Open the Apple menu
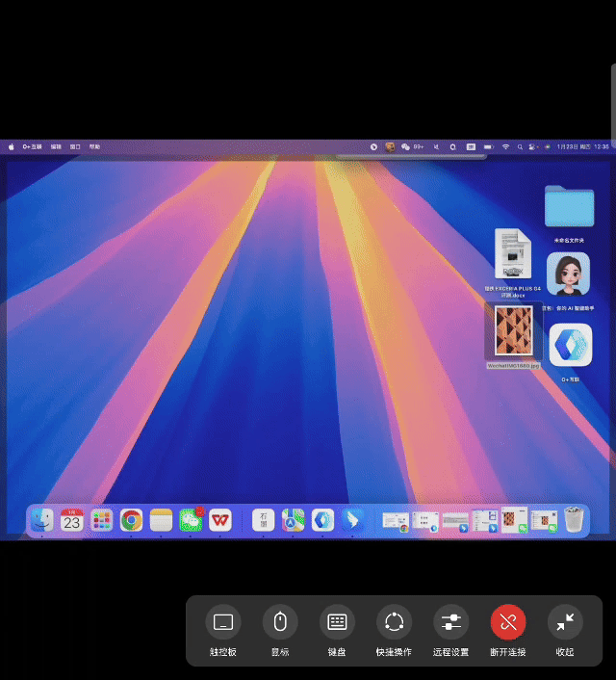616x680 pixels. point(12,147)
